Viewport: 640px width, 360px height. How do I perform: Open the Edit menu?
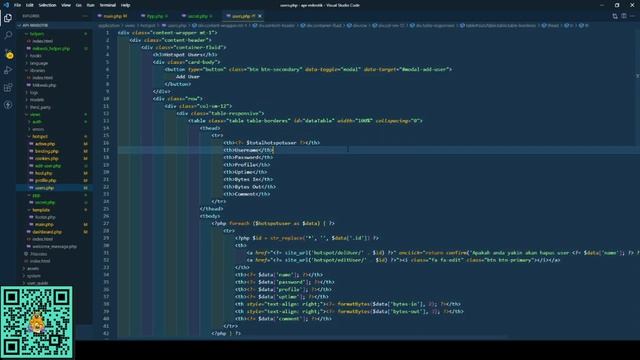(30, 5)
